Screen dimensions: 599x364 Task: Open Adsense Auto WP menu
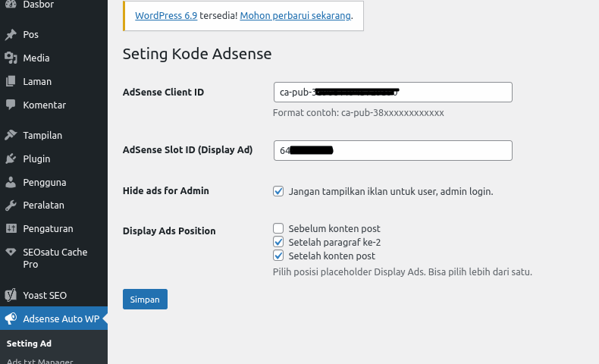tap(61, 319)
